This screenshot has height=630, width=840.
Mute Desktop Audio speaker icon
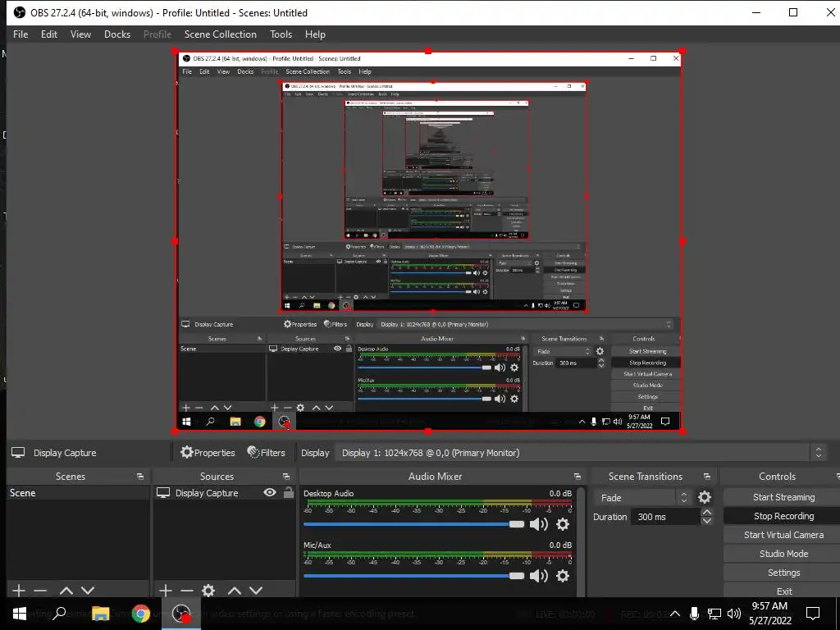click(x=538, y=524)
